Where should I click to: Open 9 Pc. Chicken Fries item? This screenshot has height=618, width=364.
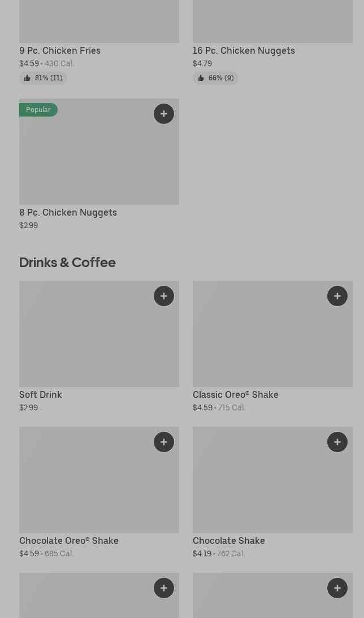(60, 50)
